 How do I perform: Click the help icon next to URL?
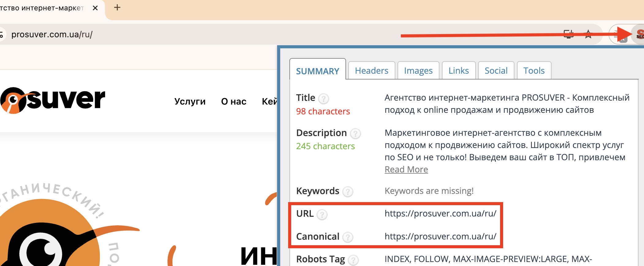(322, 214)
